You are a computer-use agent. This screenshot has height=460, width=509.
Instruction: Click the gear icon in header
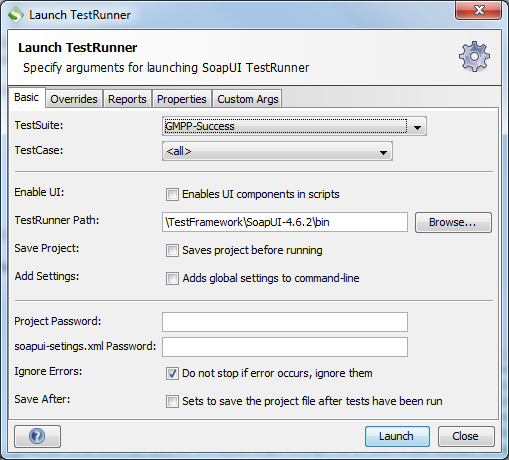pyautogui.click(x=474, y=56)
